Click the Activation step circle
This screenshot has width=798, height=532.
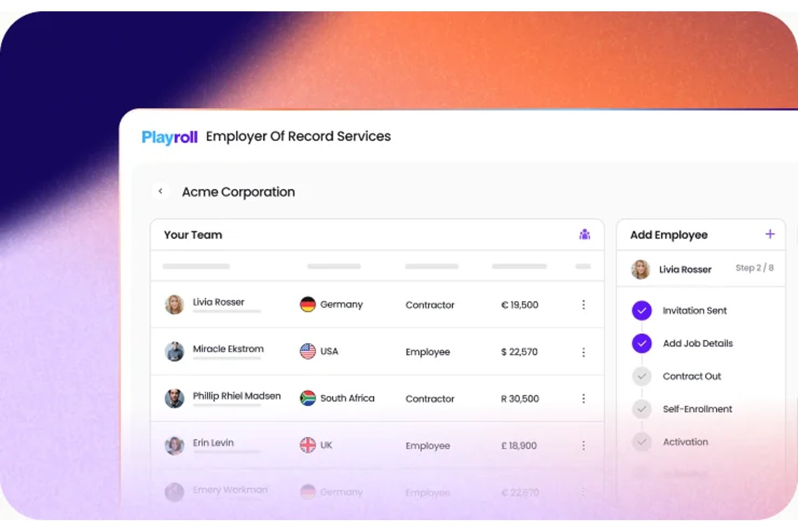[x=642, y=442]
